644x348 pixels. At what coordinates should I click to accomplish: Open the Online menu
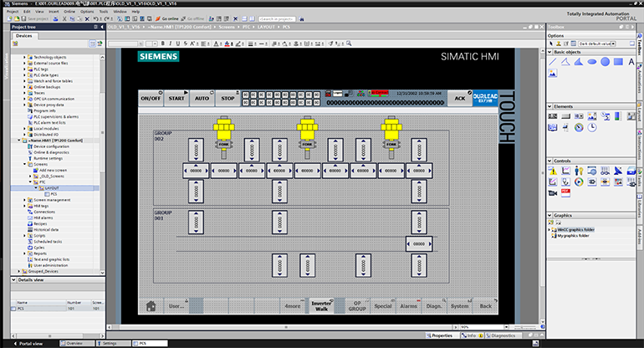(69, 12)
